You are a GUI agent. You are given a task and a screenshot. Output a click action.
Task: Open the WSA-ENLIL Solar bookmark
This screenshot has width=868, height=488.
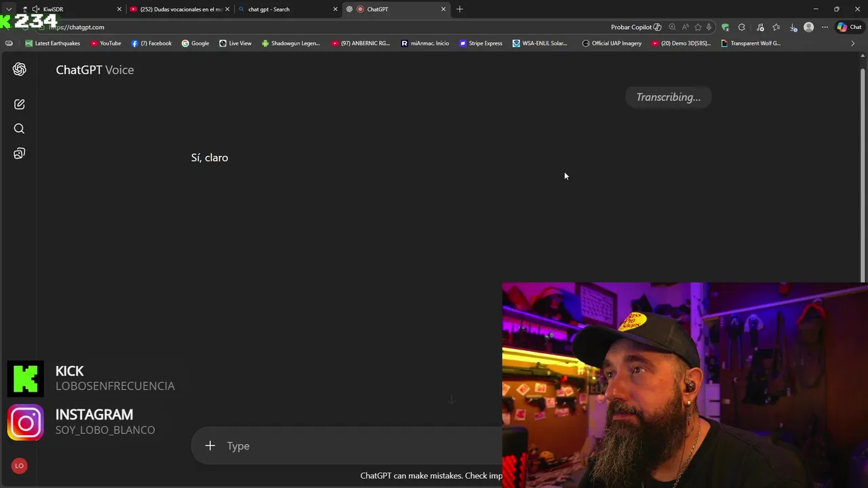pyautogui.click(x=540, y=43)
